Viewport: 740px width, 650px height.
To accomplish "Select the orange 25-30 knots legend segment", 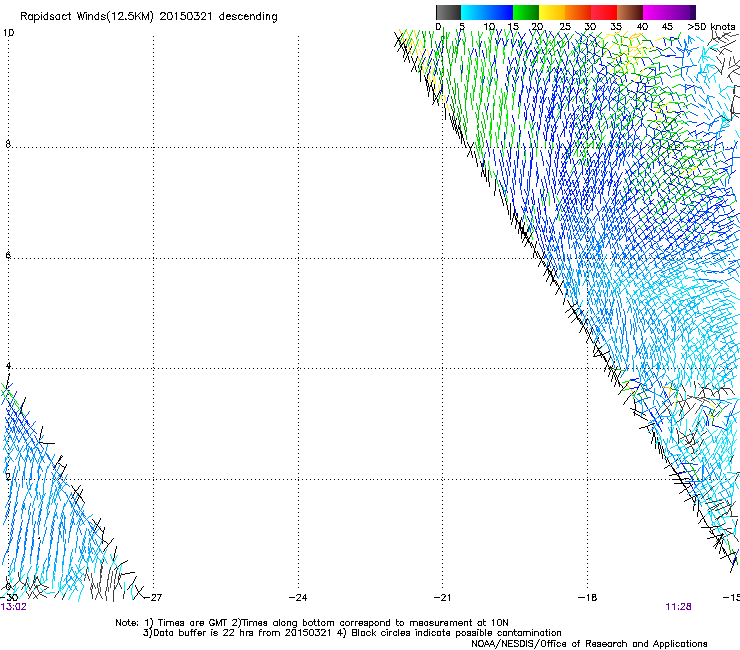I will tap(578, 12).
